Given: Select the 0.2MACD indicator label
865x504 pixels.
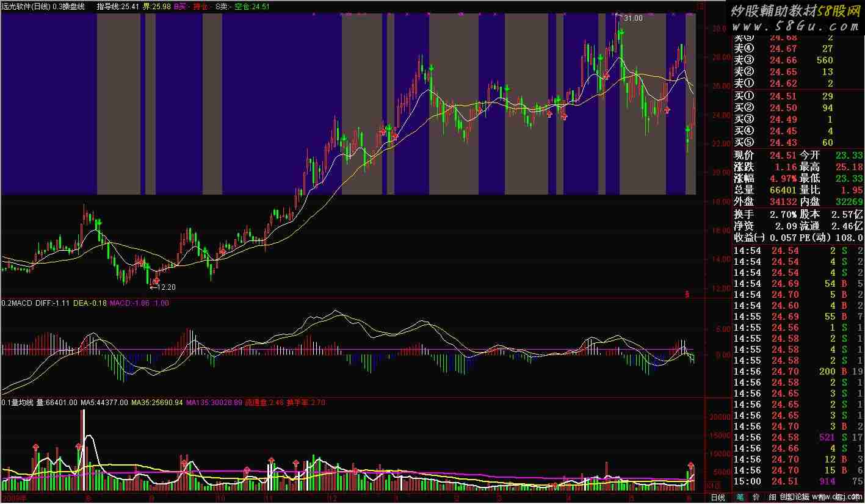Looking at the screenshot, I should 18,303.
